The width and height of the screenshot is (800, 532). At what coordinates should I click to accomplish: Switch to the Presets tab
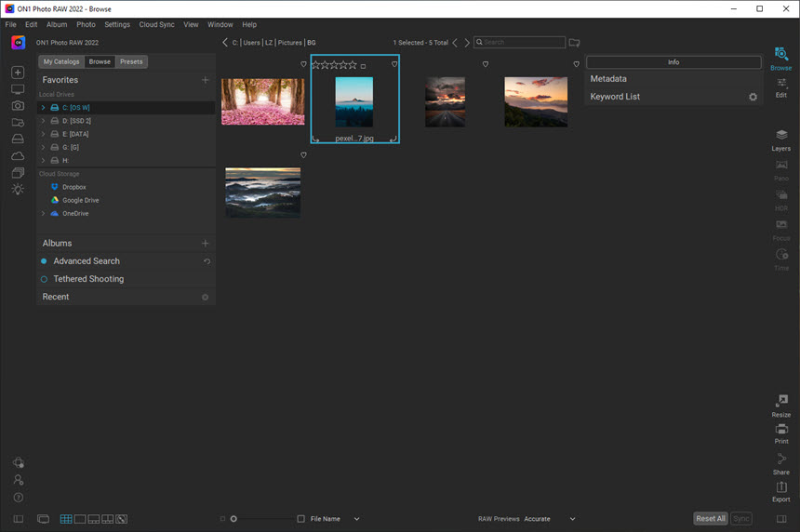pyautogui.click(x=131, y=61)
